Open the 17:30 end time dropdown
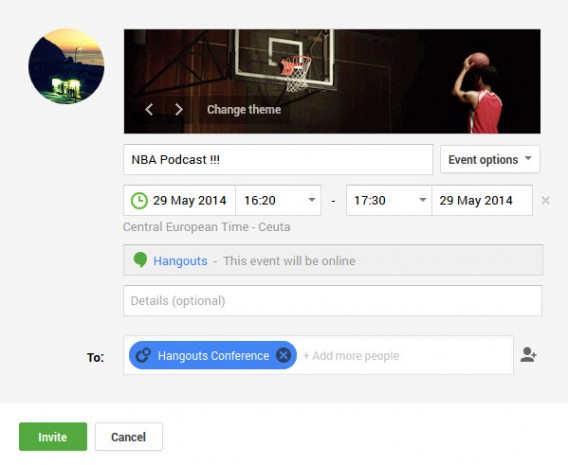This screenshot has width=568, height=465. pos(389,200)
